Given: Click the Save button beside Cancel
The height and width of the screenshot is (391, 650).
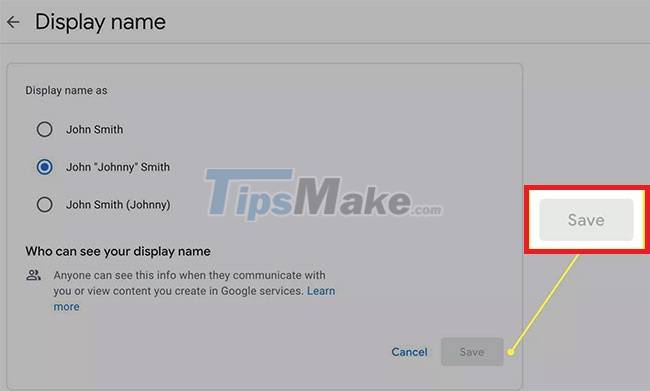Looking at the screenshot, I should coord(472,352).
